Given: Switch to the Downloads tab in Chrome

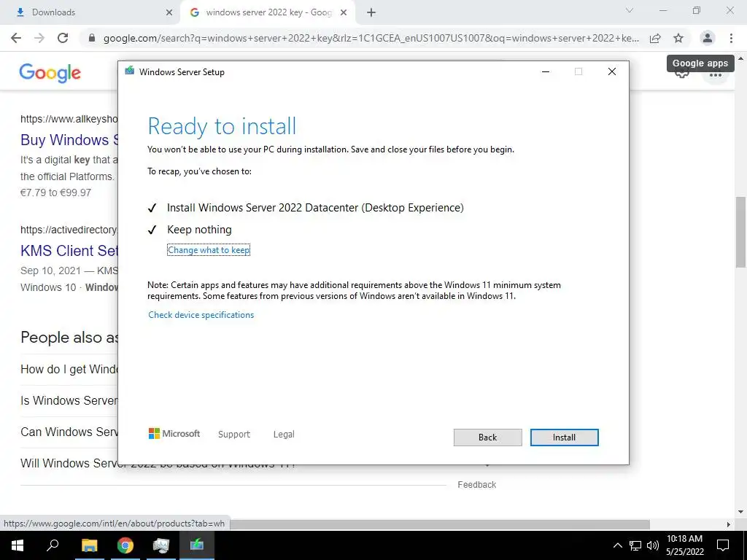Looking at the screenshot, I should (x=90, y=12).
